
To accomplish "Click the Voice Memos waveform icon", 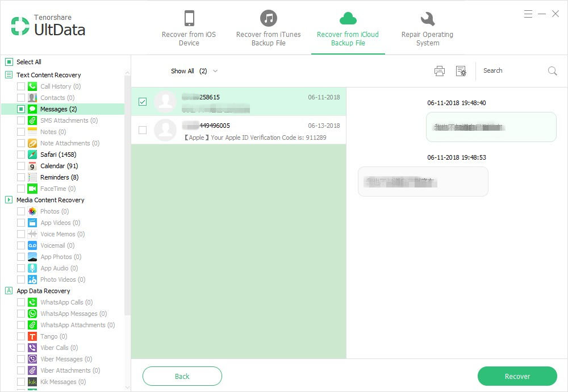I will coord(32,234).
